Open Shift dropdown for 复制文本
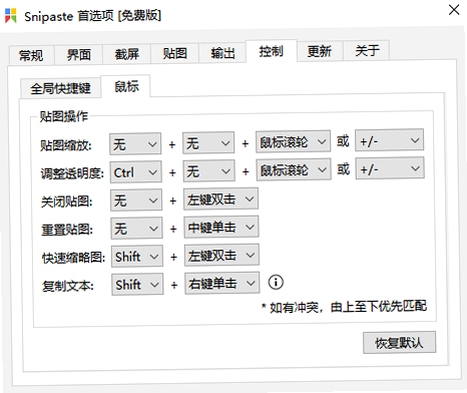Viewport: 467px width, 393px height. [137, 284]
